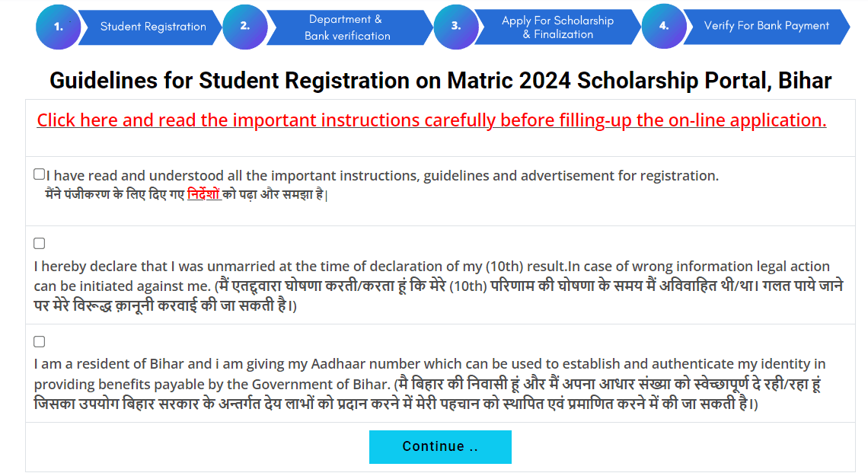Click the English read-and-understood instructions text
The width and height of the screenshot is (868, 473).
(382, 176)
